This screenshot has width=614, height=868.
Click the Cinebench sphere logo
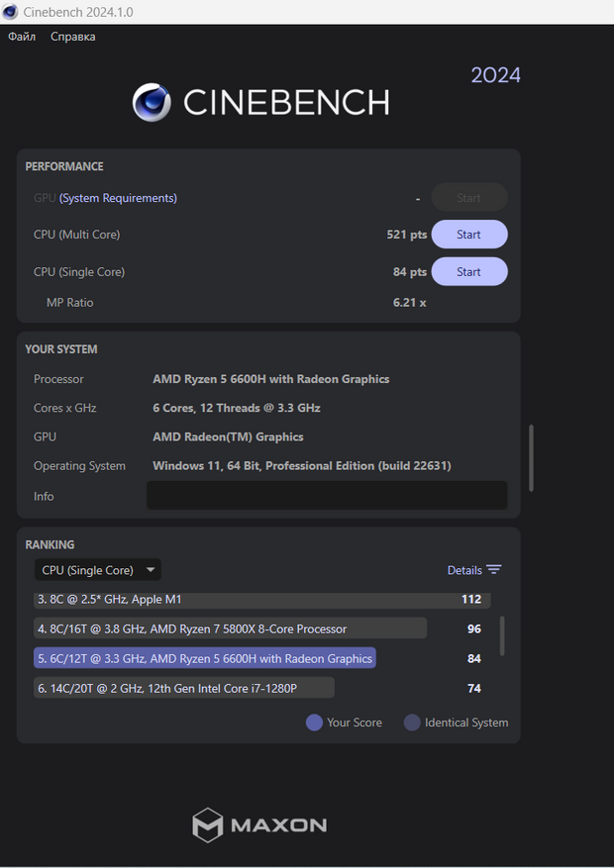point(152,102)
